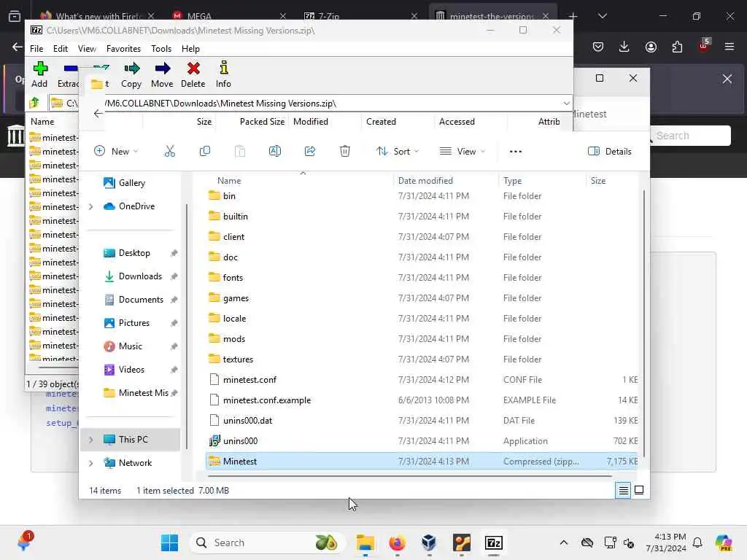Expand OneDrive tree node
The image size is (747, 560).
click(90, 206)
